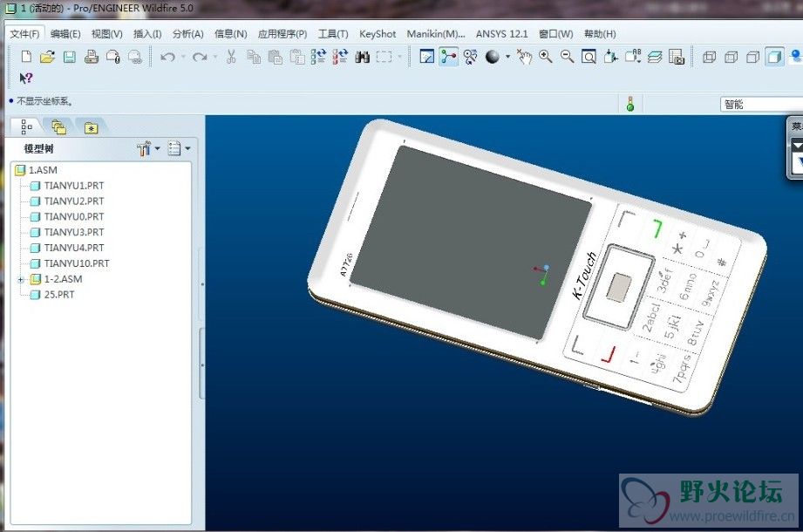Open the KeyShot menu
The image size is (803, 532).
378,34
